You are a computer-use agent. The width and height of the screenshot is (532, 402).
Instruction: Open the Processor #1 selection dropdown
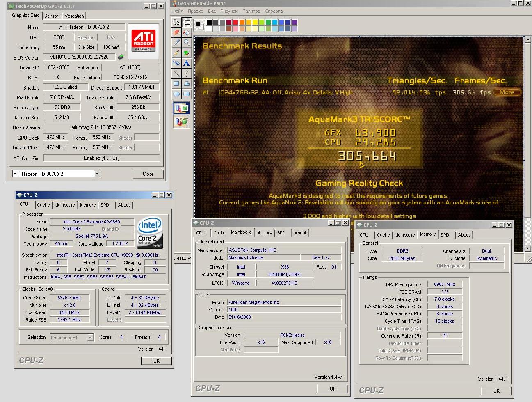[x=91, y=338]
